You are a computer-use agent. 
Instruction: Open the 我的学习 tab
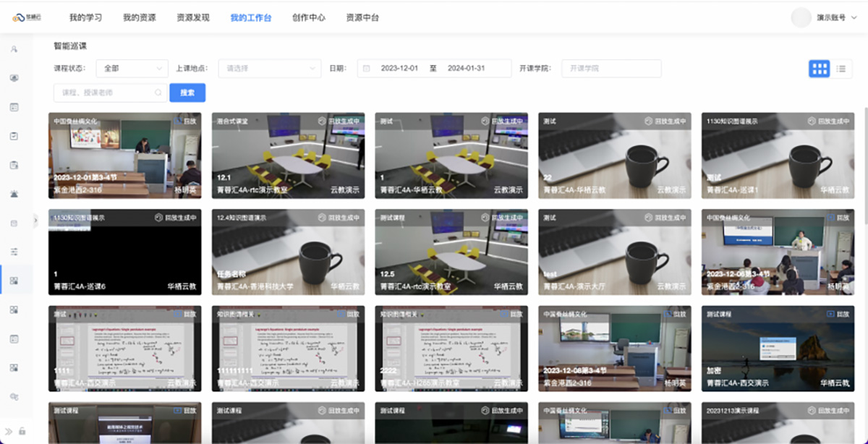pyautogui.click(x=85, y=17)
